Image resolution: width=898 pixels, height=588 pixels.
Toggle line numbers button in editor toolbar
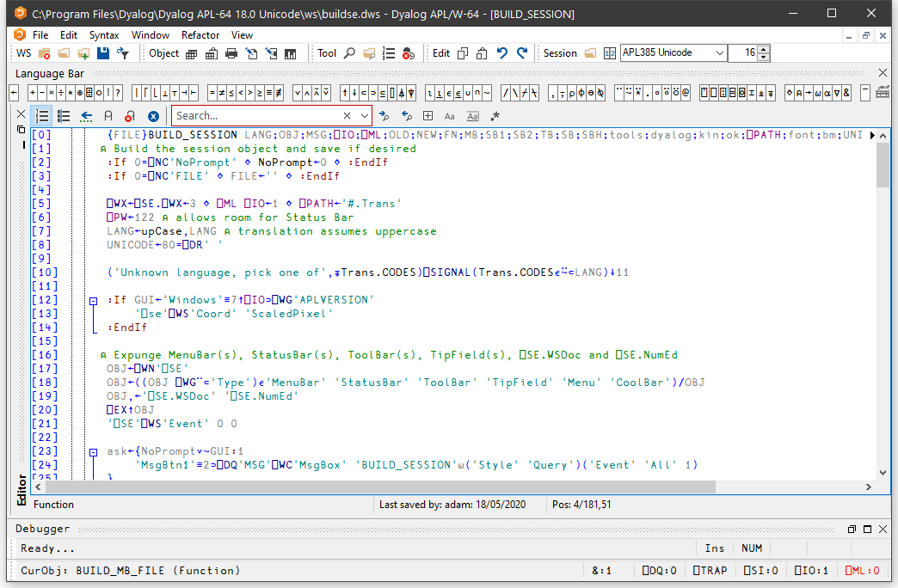(x=41, y=116)
